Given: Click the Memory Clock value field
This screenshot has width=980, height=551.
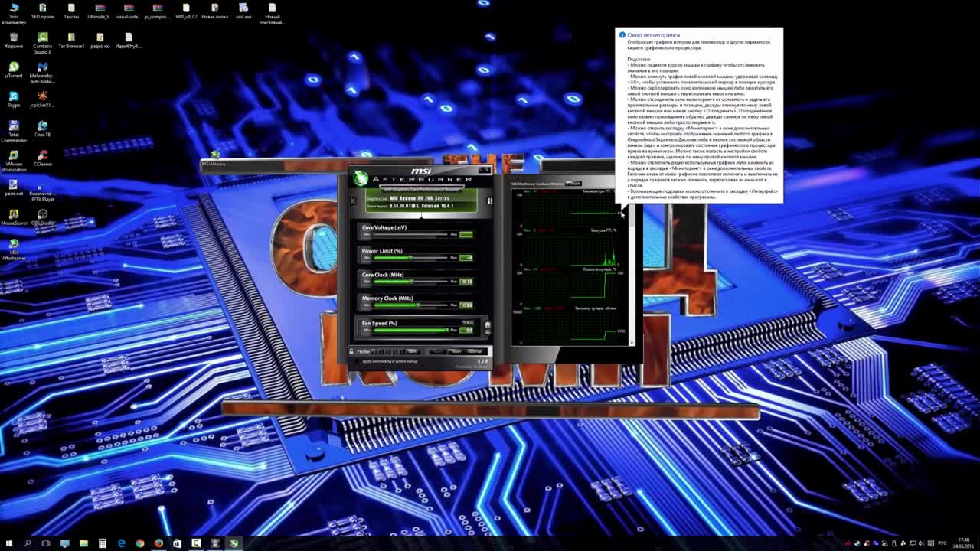Looking at the screenshot, I should 466,305.
